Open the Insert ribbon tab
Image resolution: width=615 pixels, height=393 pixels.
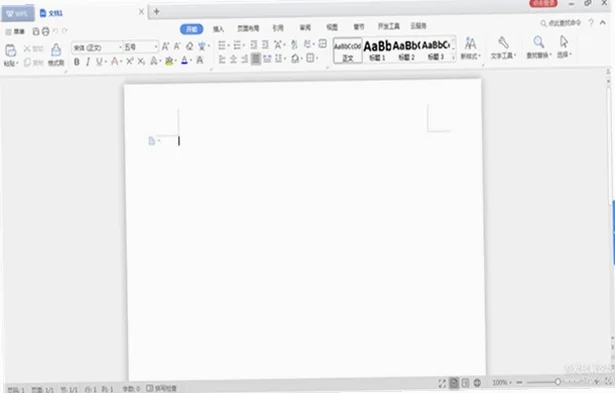coord(218,29)
